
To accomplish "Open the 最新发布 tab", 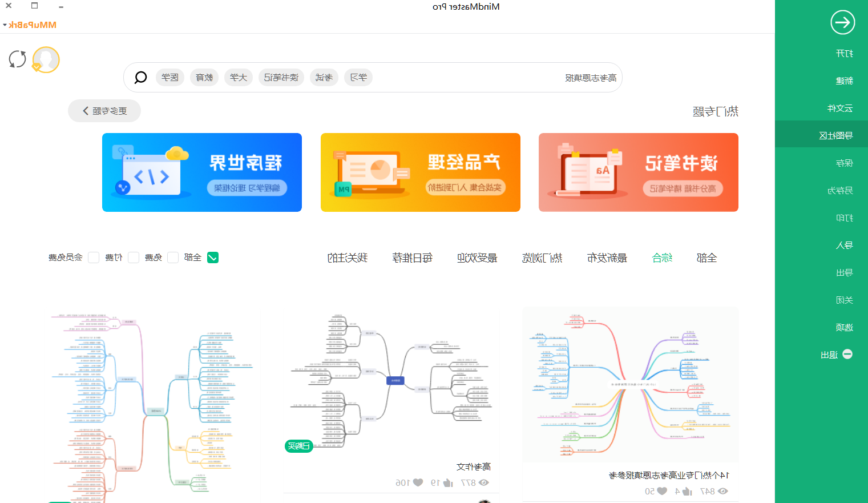I will pos(607,258).
